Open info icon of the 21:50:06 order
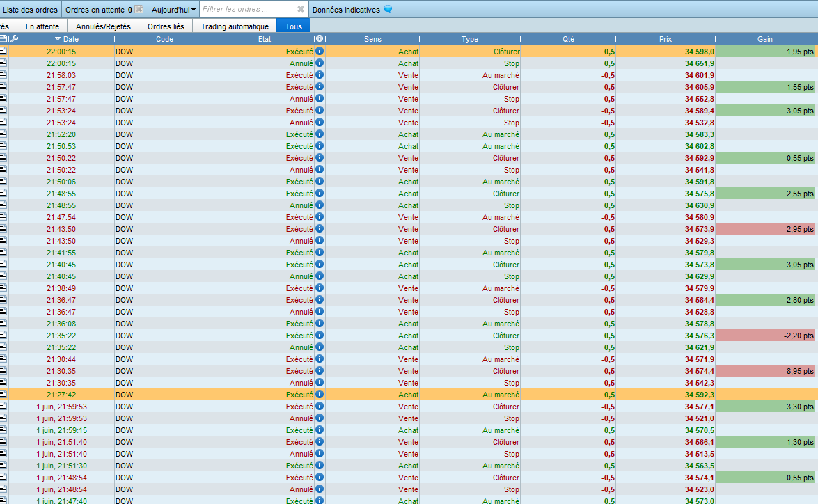Image resolution: width=818 pixels, height=504 pixels. click(320, 181)
